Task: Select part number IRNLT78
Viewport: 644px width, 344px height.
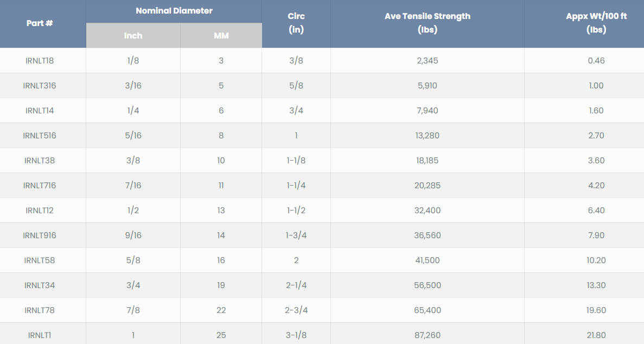Action: [40, 310]
